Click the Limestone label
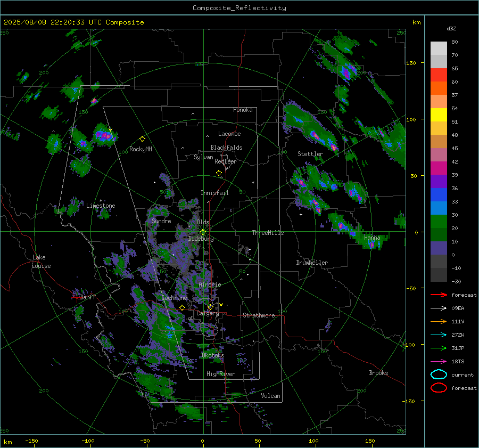Viewport: 479px width, 448px height. point(101,206)
